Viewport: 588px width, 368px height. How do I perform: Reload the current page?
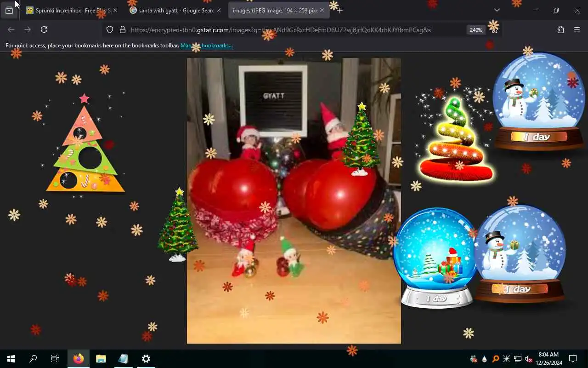pyautogui.click(x=44, y=29)
